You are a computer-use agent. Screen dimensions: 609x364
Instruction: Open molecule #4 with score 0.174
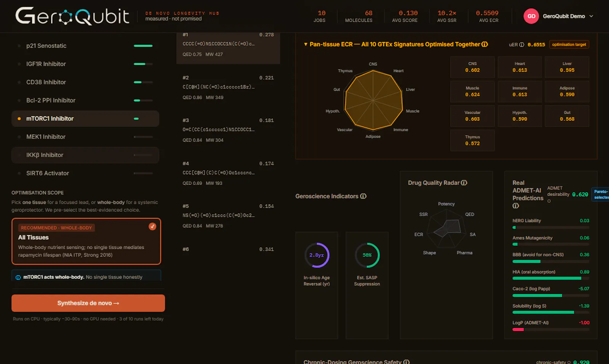coord(228,173)
